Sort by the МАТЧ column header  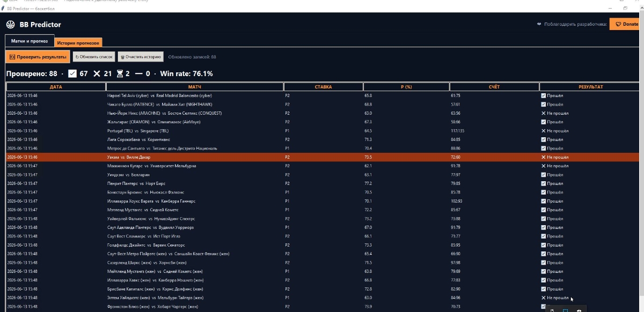[195, 87]
